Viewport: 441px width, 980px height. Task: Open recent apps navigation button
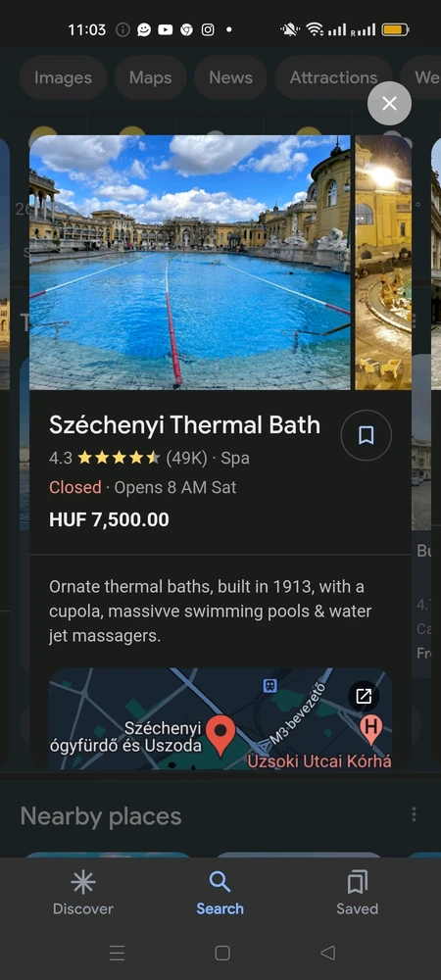coord(117,953)
